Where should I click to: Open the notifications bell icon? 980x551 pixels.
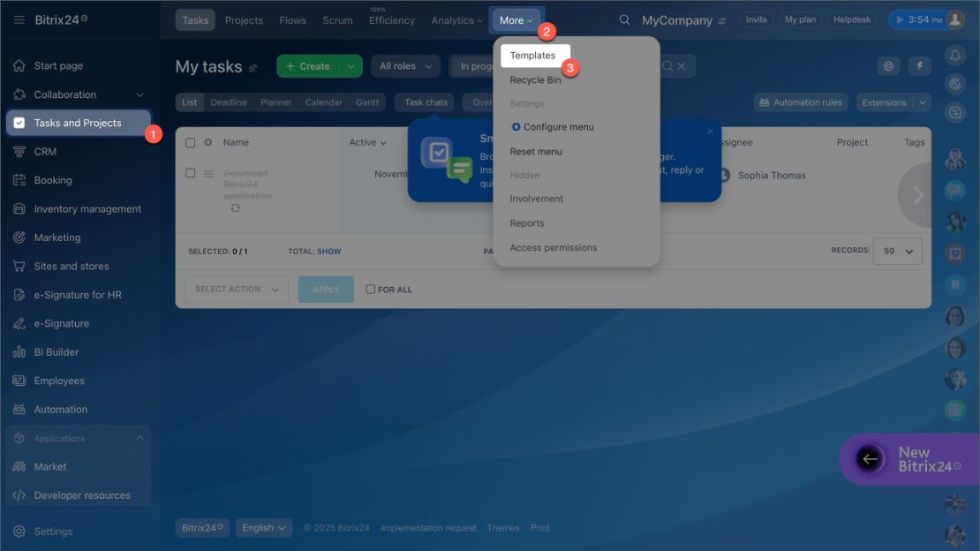(x=955, y=56)
